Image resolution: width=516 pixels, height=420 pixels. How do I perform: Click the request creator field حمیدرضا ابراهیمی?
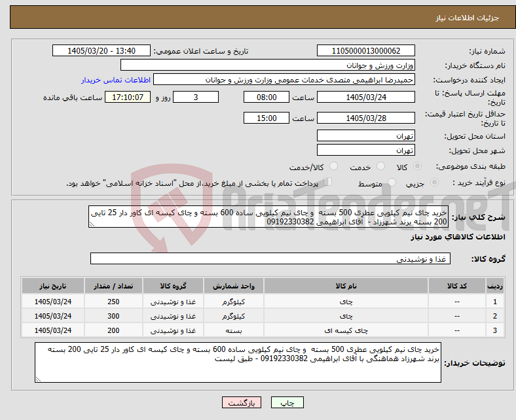pyautogui.click(x=284, y=80)
